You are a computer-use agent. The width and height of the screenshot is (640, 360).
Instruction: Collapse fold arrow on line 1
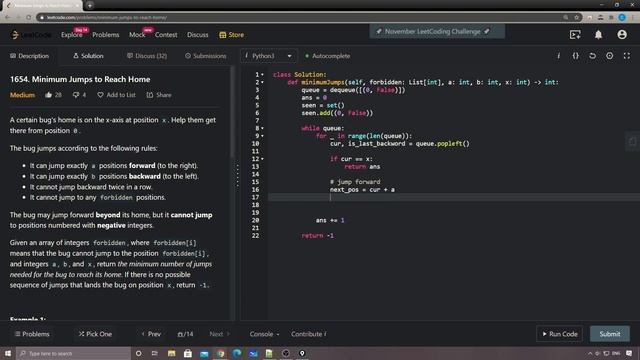coord(262,75)
